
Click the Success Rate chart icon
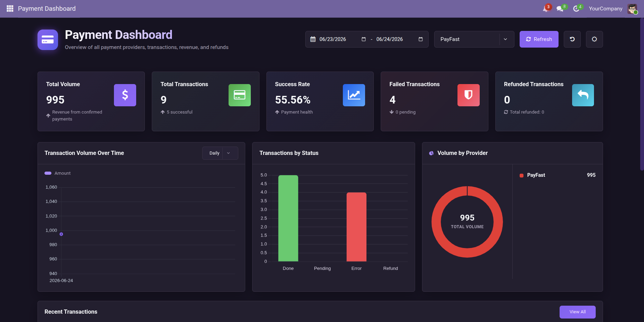[354, 95]
